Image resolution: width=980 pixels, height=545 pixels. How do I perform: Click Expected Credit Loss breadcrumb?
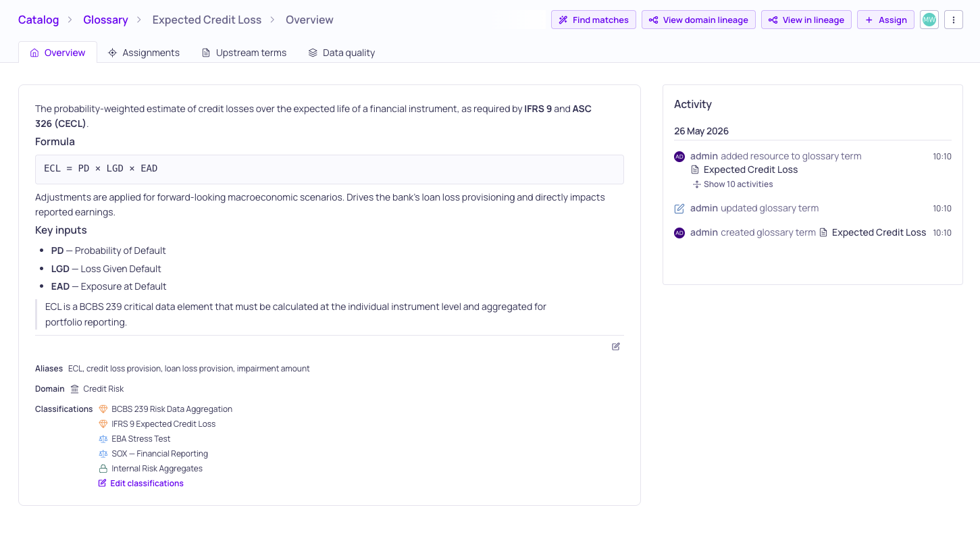tap(207, 20)
